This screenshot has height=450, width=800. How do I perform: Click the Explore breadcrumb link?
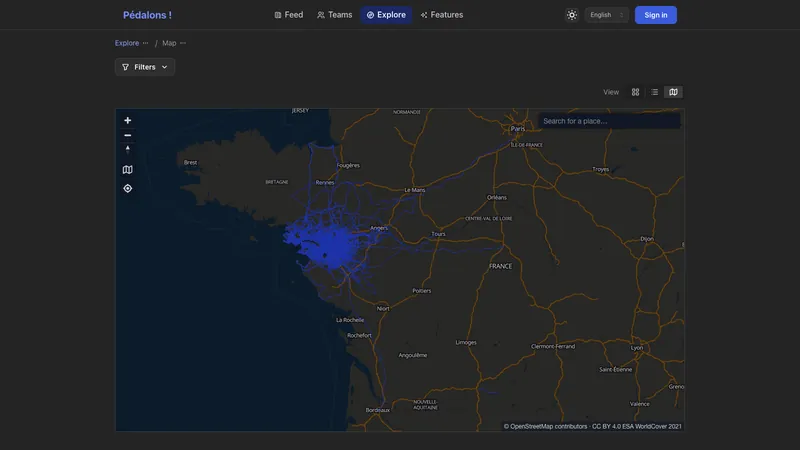127,43
